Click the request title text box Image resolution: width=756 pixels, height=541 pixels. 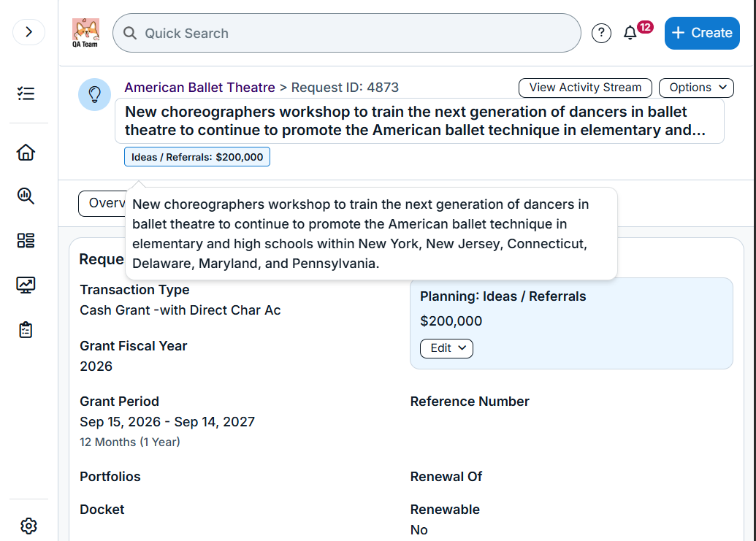tap(419, 121)
